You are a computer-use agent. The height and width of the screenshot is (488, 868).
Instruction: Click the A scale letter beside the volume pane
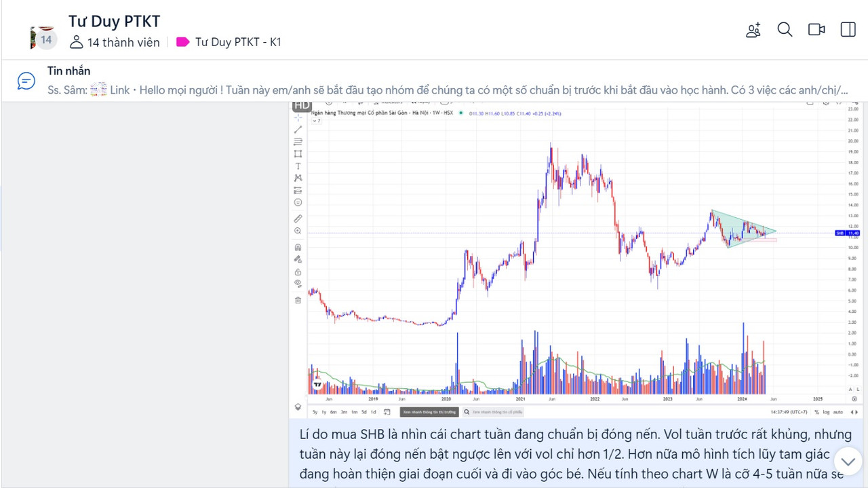(x=850, y=389)
